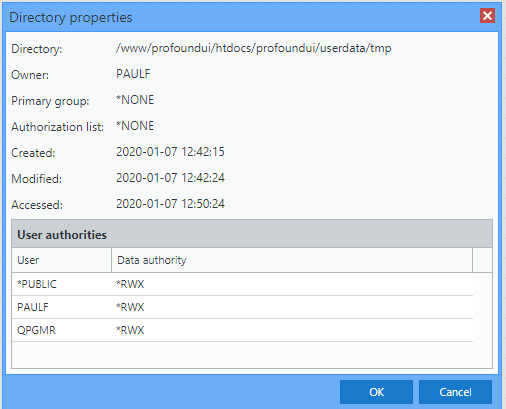Screen dimensions: 506x409
Task: Click the Primary group value *NONE
Action: [x=135, y=100]
